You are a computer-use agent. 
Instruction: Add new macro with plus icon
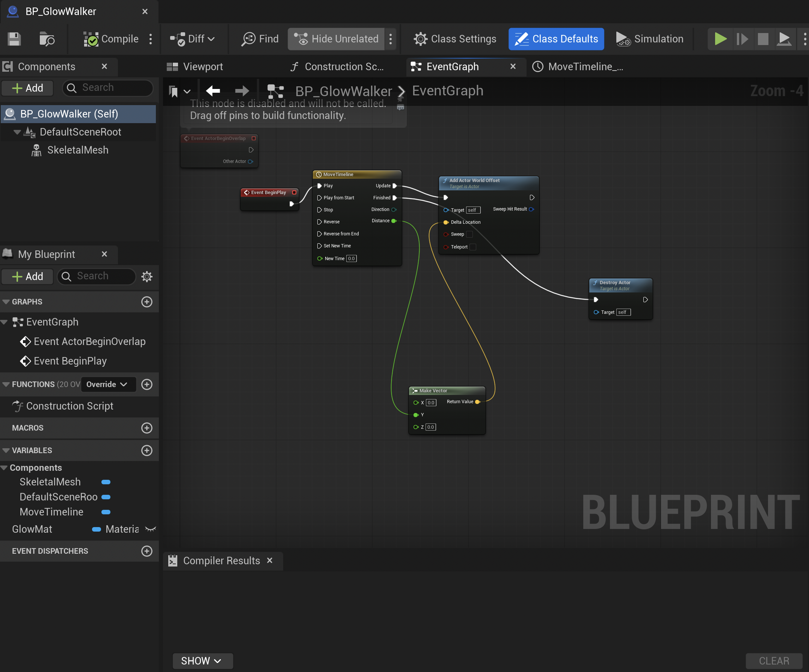[x=147, y=428]
